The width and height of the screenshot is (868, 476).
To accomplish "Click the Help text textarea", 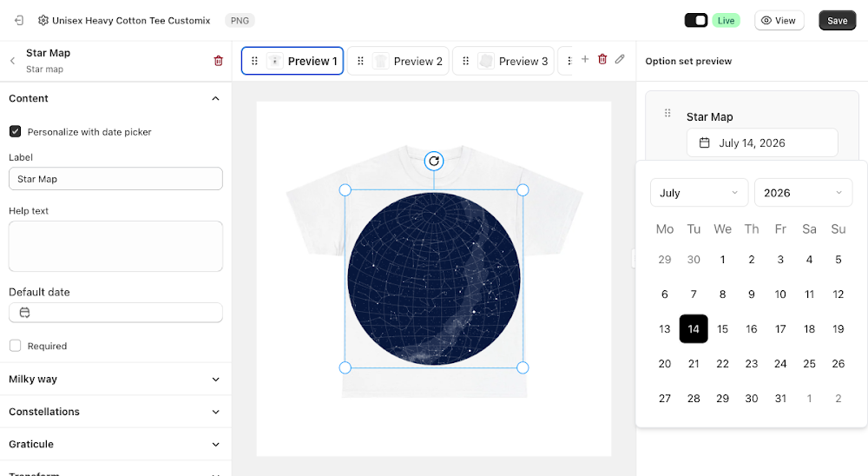I will [115, 246].
